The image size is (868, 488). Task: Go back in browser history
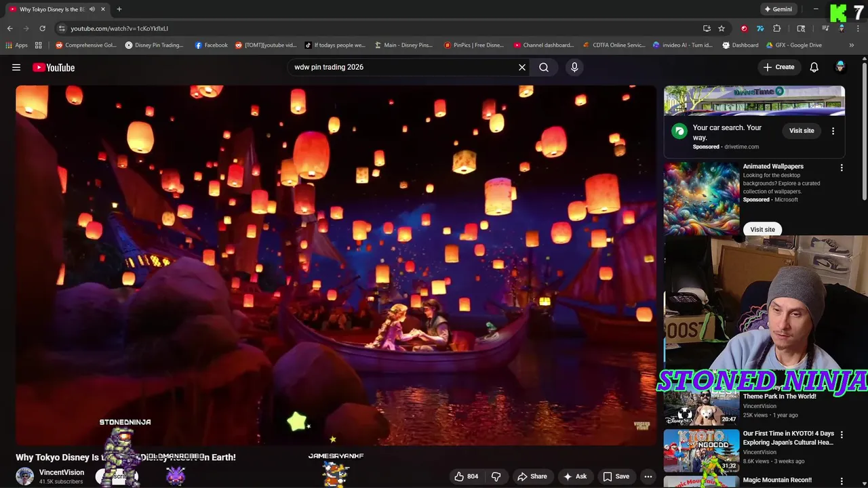click(x=10, y=28)
